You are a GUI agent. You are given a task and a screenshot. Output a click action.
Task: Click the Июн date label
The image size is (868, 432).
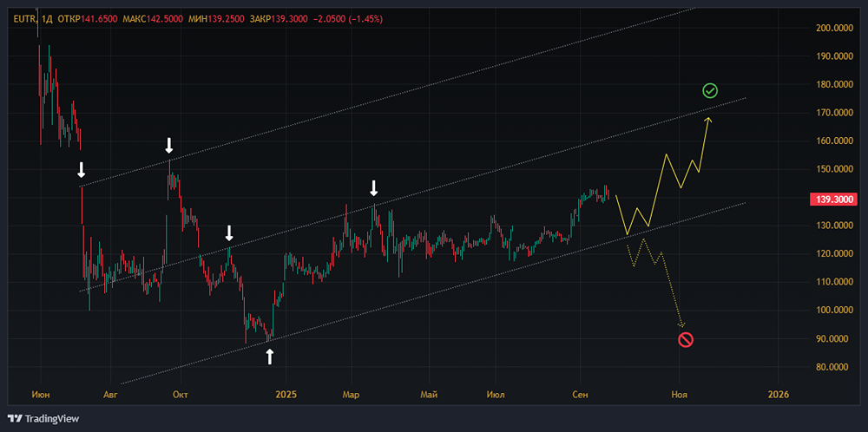click(40, 395)
